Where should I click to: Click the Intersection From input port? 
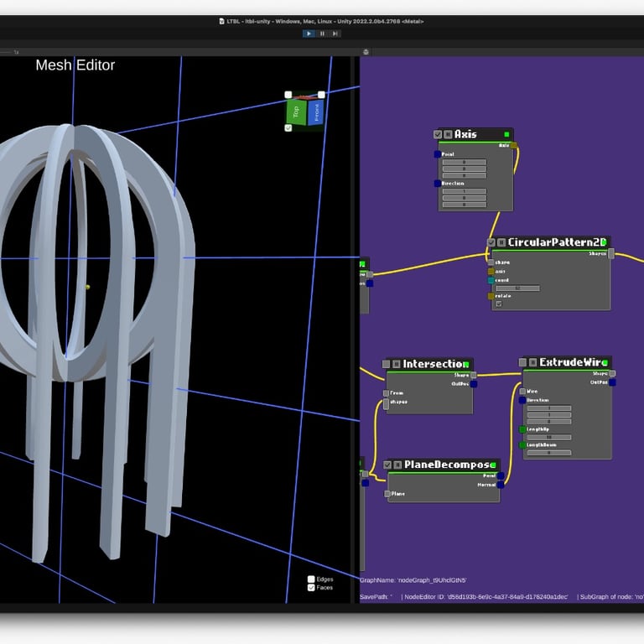click(x=386, y=393)
